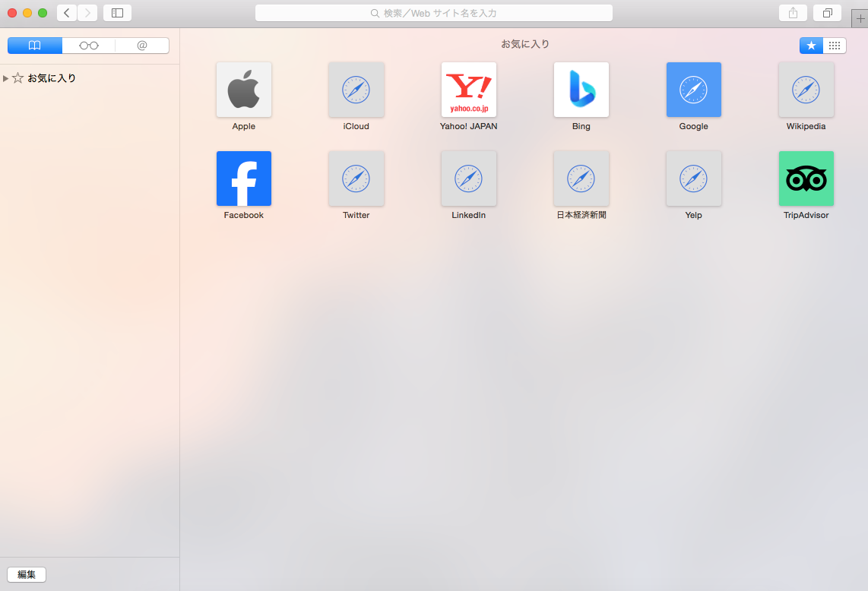Open the Twitter favorite tile
Screen dimensions: 868x591
(x=356, y=179)
